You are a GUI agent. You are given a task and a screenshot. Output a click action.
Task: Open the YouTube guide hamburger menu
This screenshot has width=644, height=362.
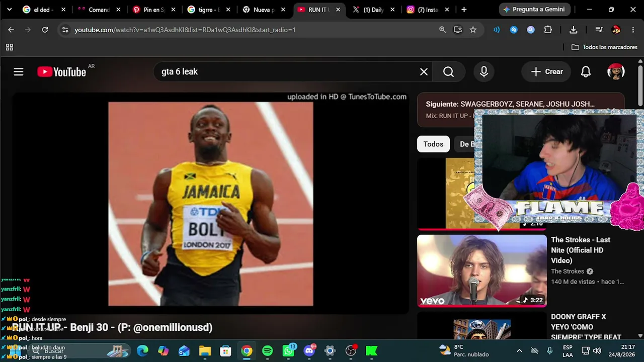[19, 72]
